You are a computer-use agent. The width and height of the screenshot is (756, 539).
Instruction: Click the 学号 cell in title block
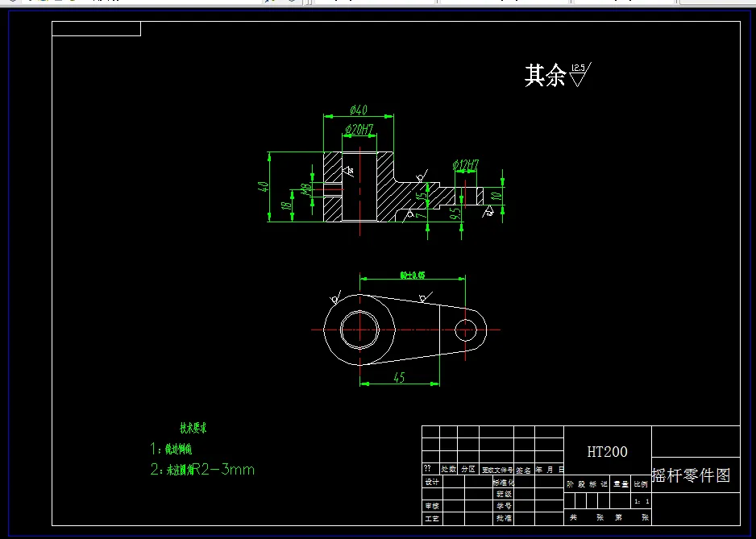[503, 506]
